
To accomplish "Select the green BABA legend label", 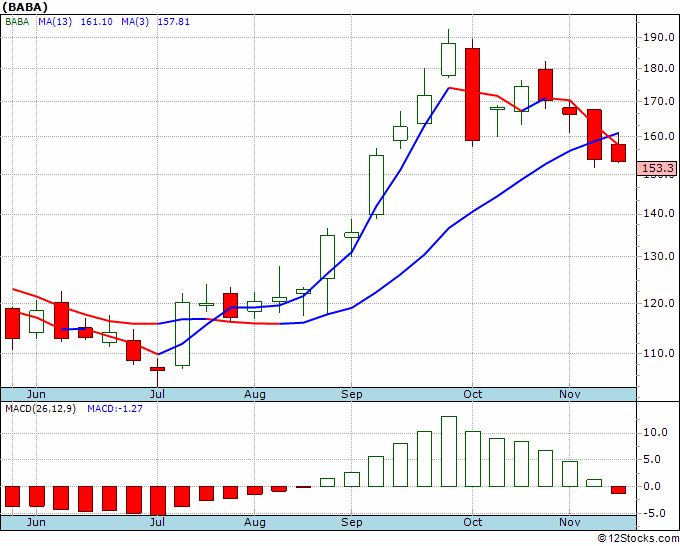I will pos(17,22).
